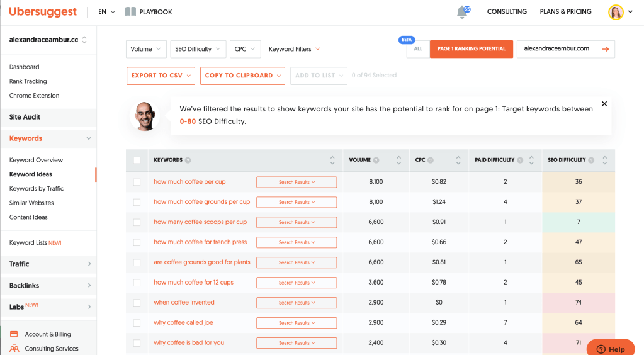
Task: Open Site Audit in sidebar
Action: pos(48,117)
